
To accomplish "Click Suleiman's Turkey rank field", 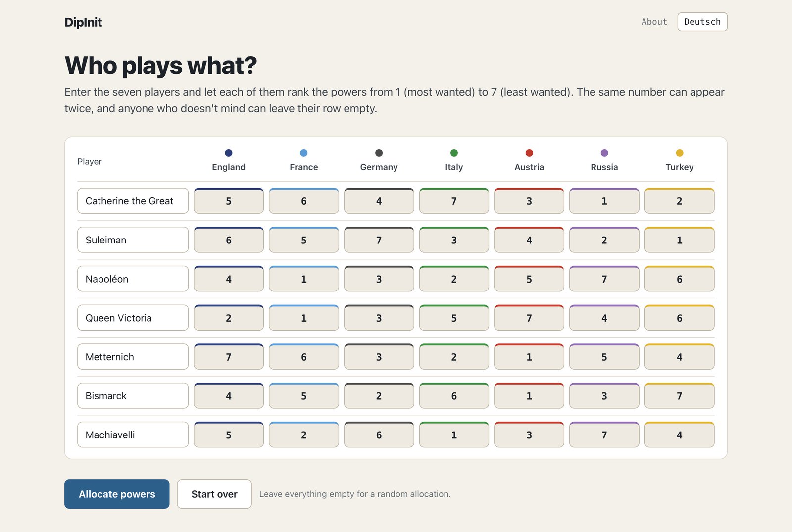I will tap(680, 240).
